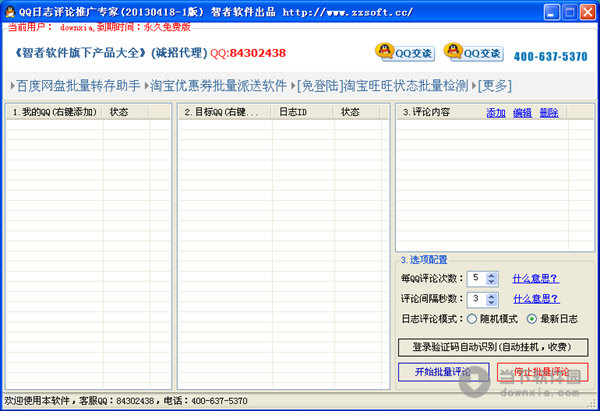
Task: Open 什么意思? help for 评论间隔秒数
Action: [x=536, y=299]
